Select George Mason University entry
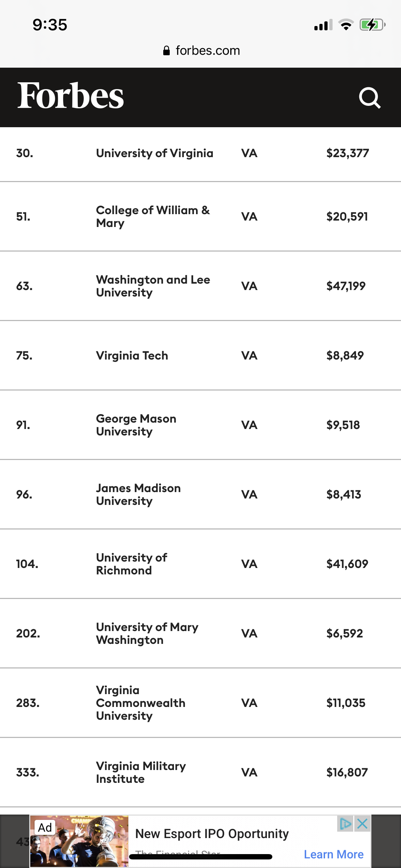 tap(136, 425)
